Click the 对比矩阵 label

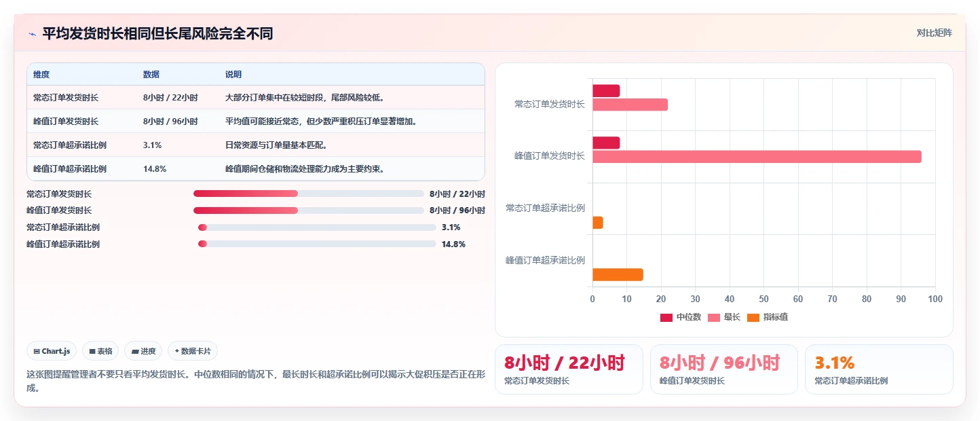[x=934, y=33]
